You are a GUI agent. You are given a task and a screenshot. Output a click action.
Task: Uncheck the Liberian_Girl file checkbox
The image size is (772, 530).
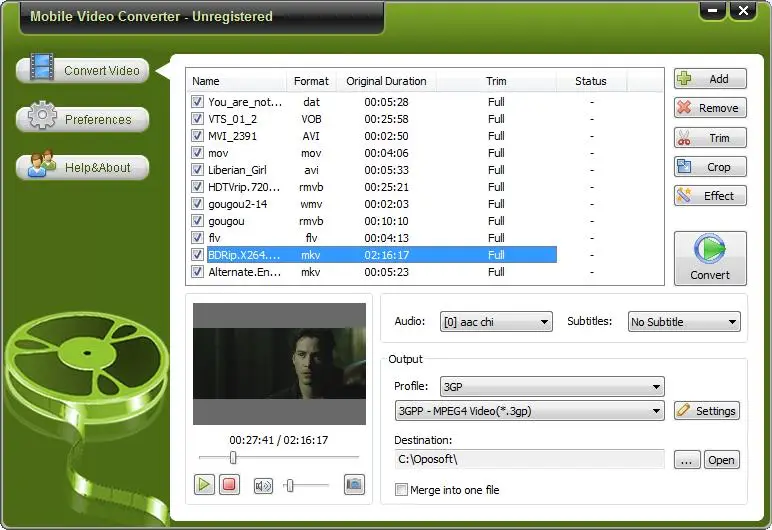click(x=197, y=169)
